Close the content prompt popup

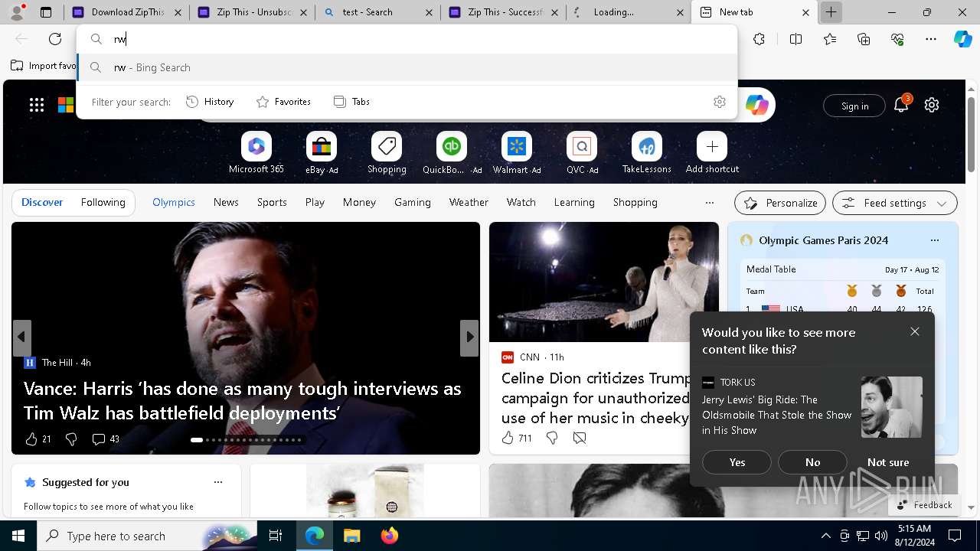tap(915, 331)
